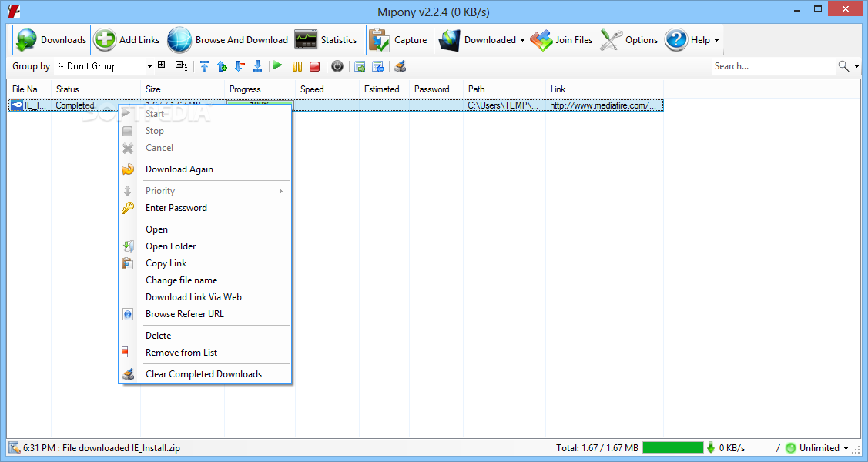Click the move to bottom arrow icon

coord(257,66)
